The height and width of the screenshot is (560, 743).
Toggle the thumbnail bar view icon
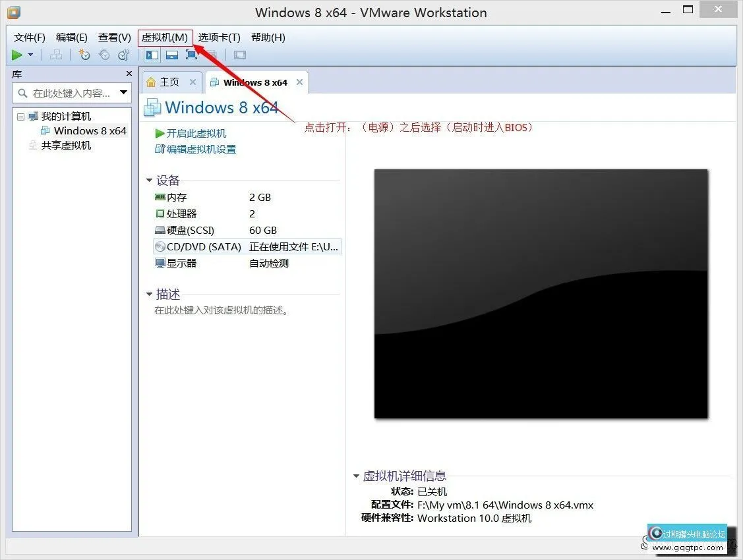pos(171,55)
